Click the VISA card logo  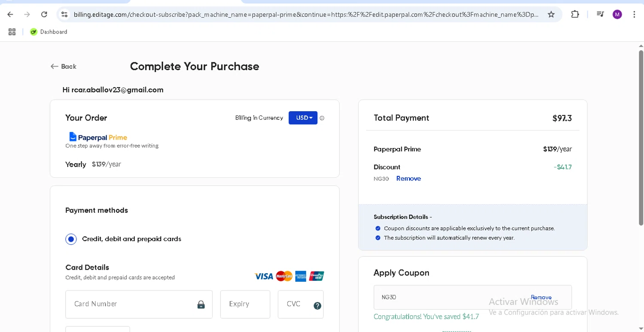(264, 276)
